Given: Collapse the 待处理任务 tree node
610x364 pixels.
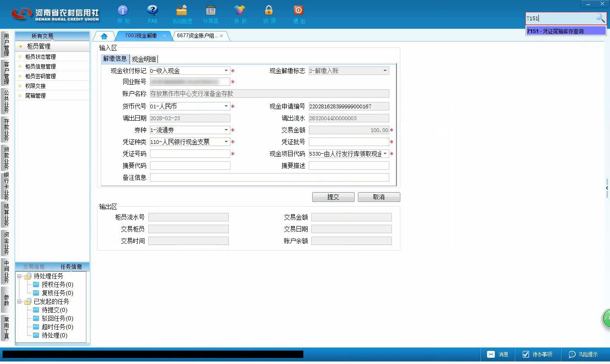Looking at the screenshot, I should [19, 276].
